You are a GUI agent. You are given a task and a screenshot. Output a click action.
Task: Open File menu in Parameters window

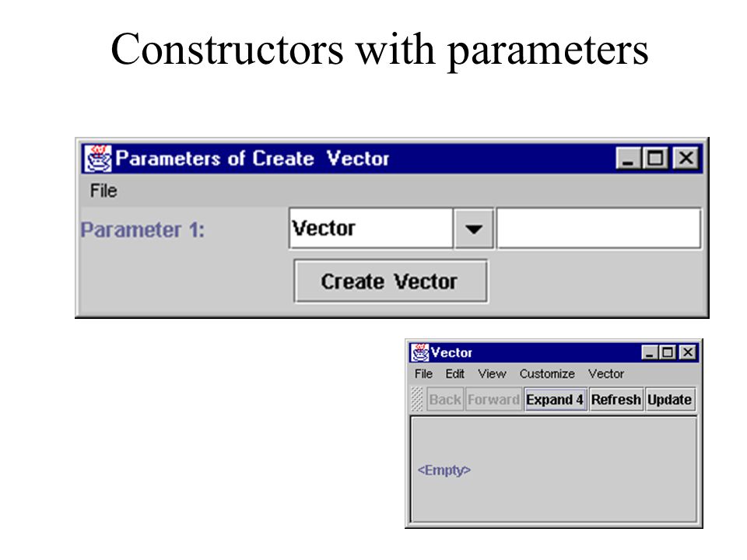tap(103, 191)
